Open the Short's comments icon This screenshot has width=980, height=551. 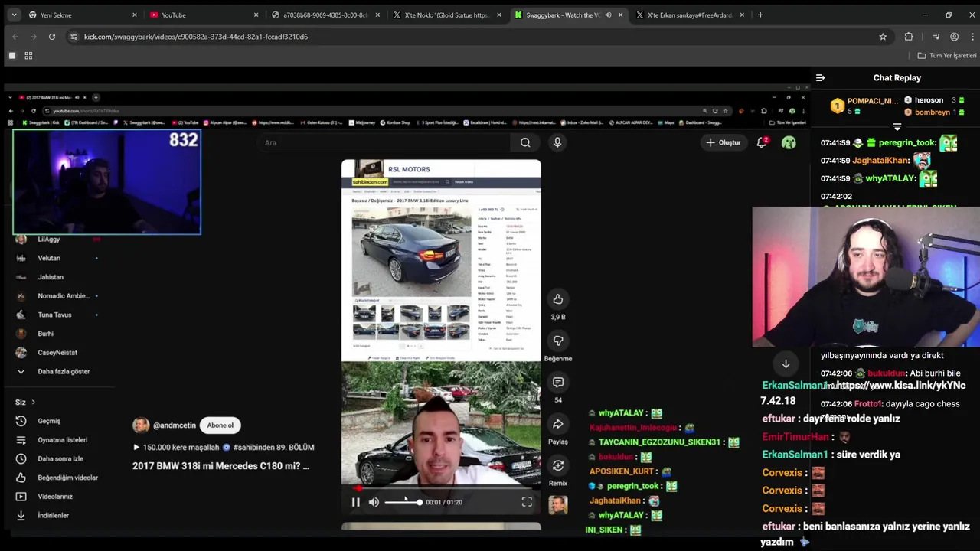[558, 382]
